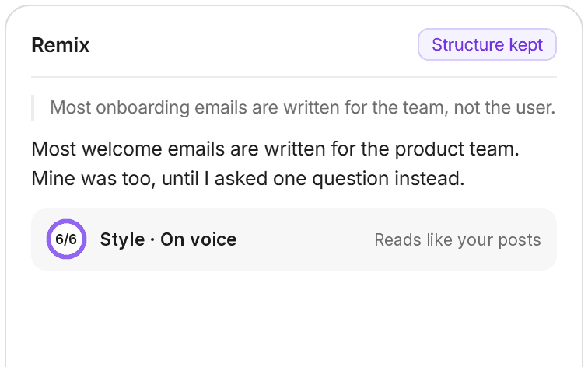588x367 pixels.
Task: Click the "Reads like your posts" note
Action: pos(457,240)
